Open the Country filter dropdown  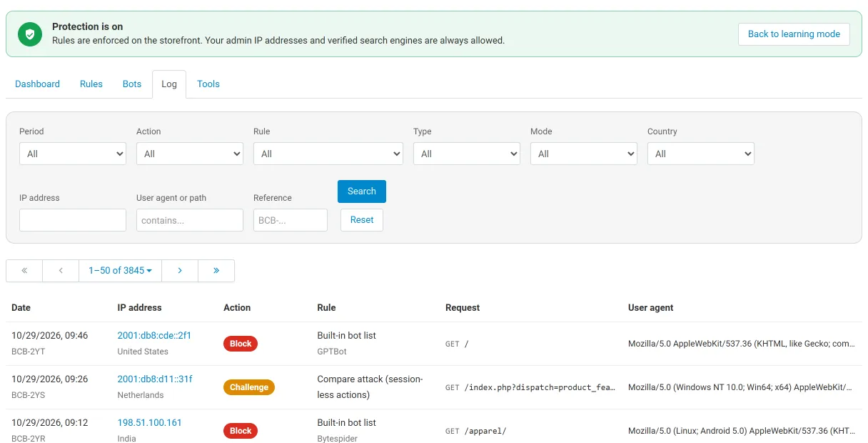click(x=701, y=154)
